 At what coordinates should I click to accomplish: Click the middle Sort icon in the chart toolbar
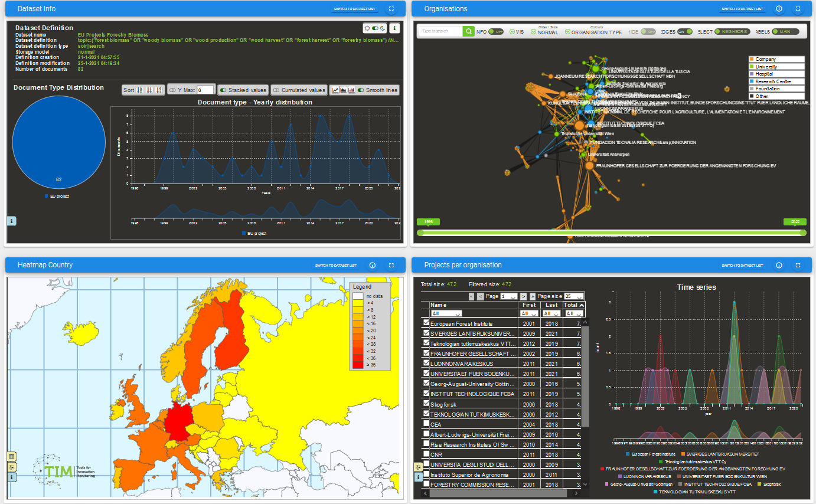[149, 90]
